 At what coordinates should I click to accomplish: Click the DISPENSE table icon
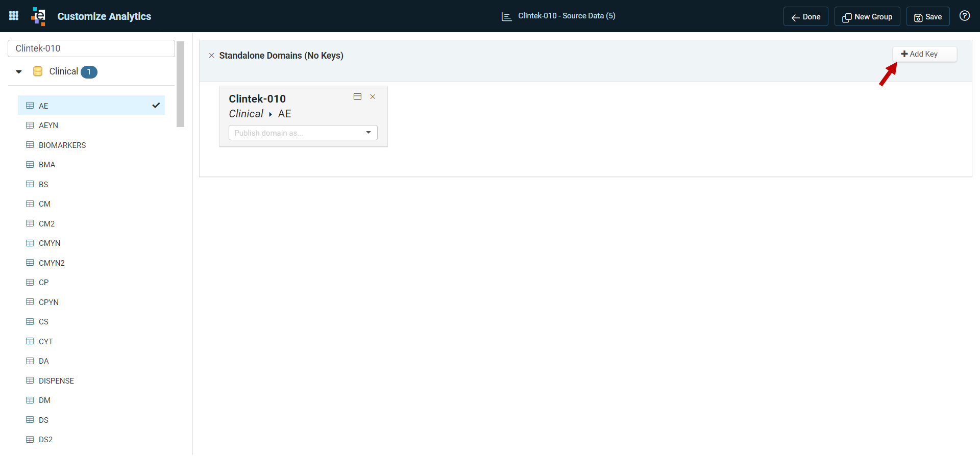(x=30, y=381)
